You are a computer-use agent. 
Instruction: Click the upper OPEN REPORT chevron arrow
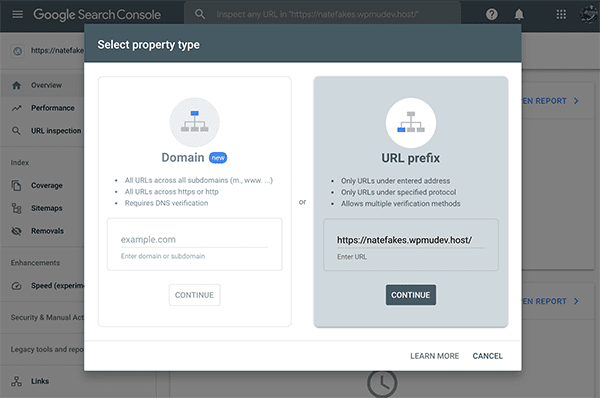click(576, 101)
